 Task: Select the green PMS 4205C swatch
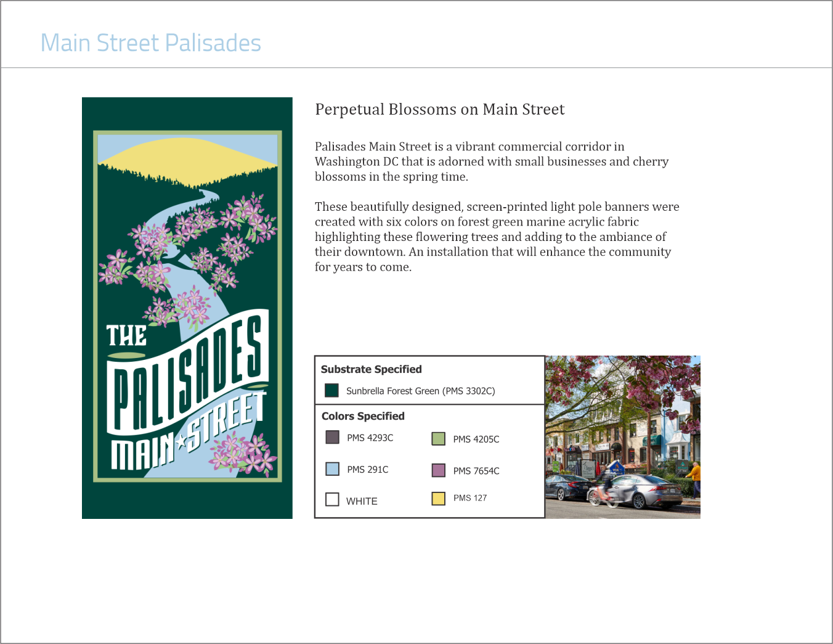pyautogui.click(x=438, y=439)
